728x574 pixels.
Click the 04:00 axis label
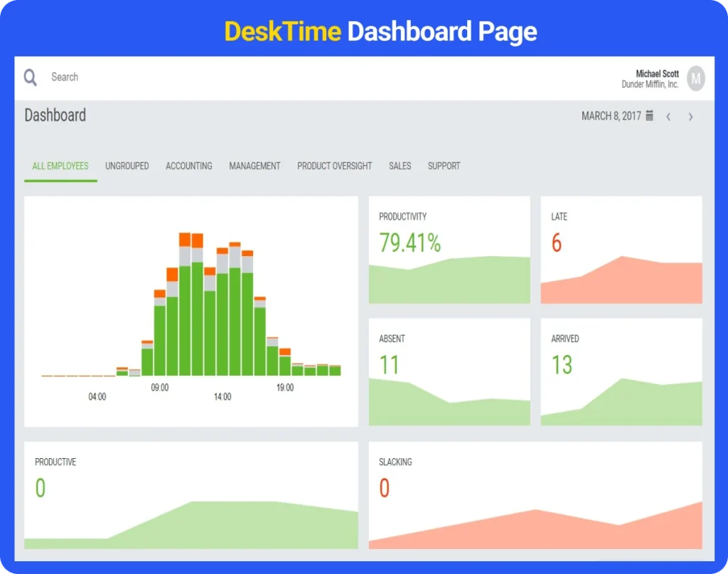click(x=97, y=397)
